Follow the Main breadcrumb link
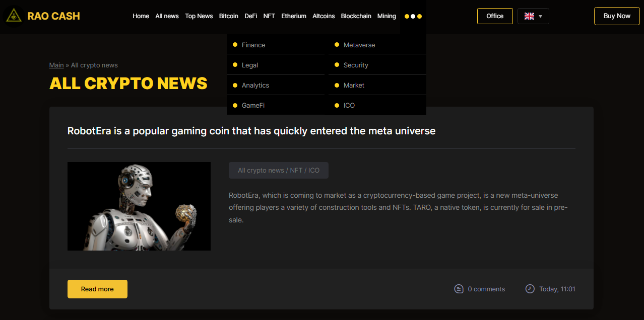 (56, 65)
